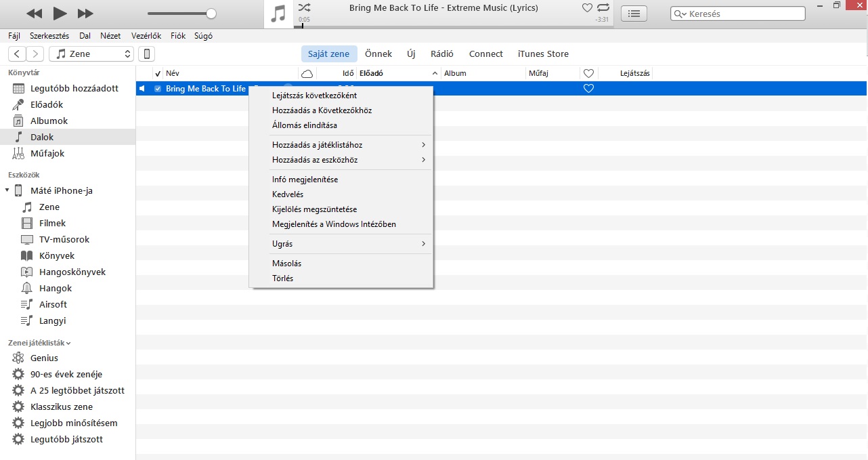Screen dimensions: 868x460
Task: Open the Zene media type dropdown
Action: (x=91, y=54)
